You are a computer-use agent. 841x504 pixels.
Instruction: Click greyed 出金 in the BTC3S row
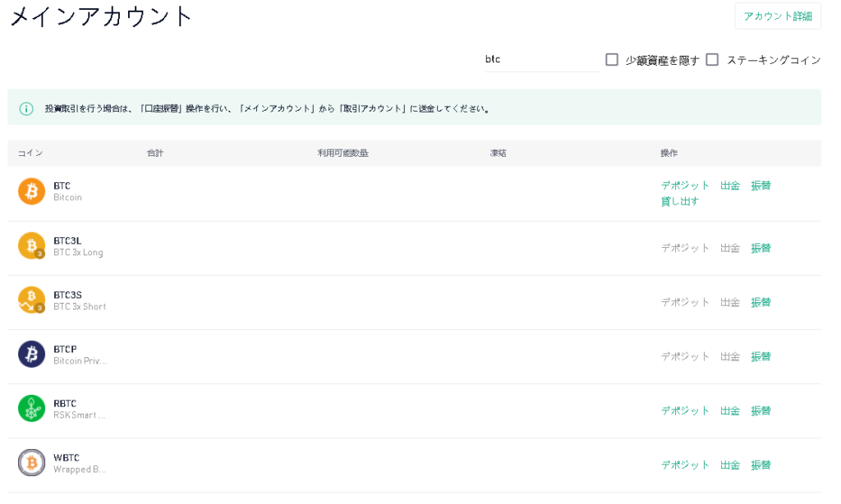[x=730, y=302]
